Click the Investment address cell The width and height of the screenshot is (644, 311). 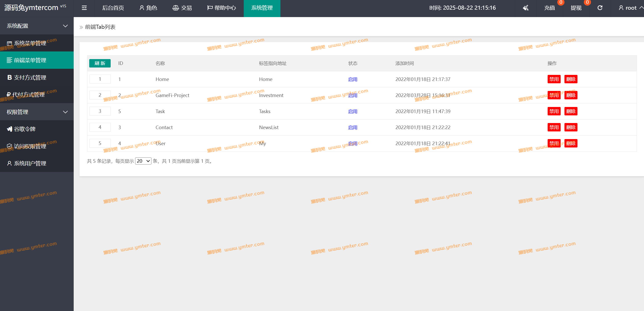click(x=271, y=95)
